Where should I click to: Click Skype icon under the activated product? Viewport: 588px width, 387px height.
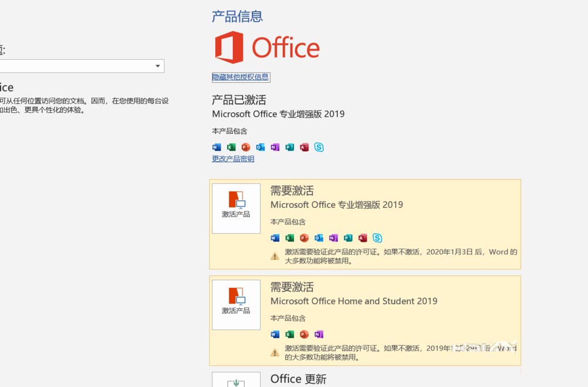pyautogui.click(x=319, y=147)
